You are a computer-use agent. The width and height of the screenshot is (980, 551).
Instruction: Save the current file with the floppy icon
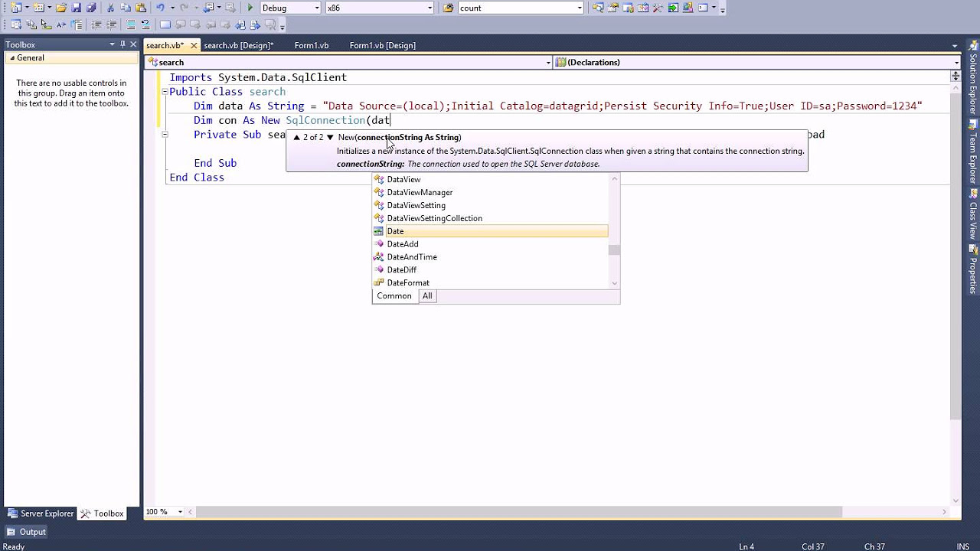coord(76,8)
